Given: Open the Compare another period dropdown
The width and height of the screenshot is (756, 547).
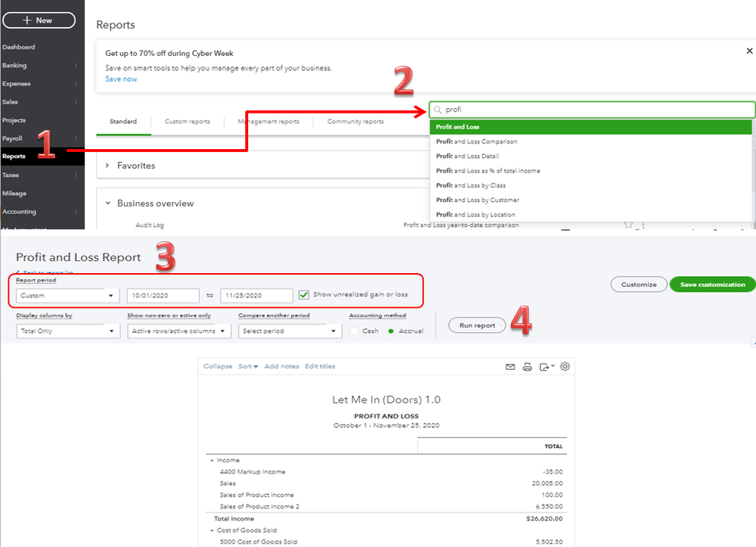Looking at the screenshot, I should click(290, 331).
